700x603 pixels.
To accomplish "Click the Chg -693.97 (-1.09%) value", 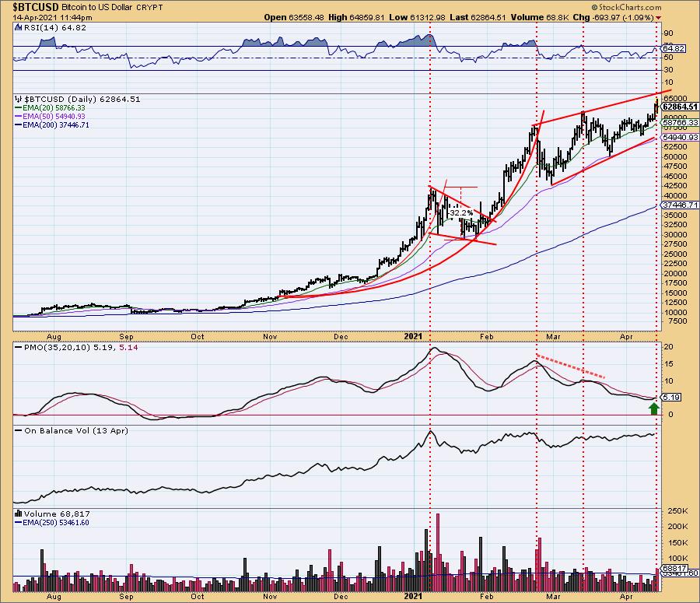I will point(614,17).
